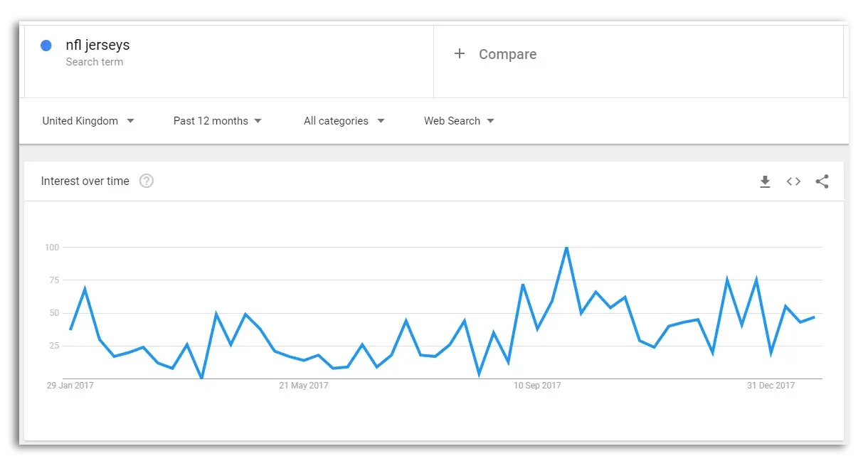Click the Search term subtitle text
The height and width of the screenshot is (466, 868).
95,62
